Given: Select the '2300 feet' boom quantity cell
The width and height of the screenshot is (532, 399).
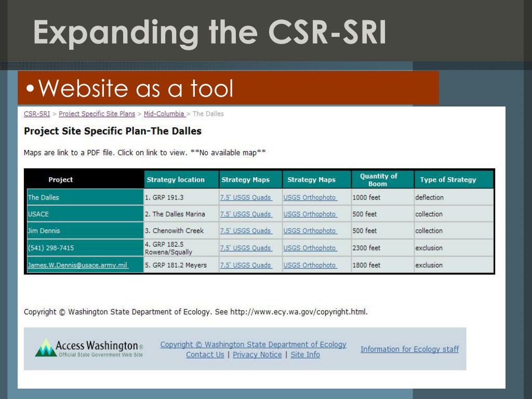Looking at the screenshot, I should pos(382,248).
